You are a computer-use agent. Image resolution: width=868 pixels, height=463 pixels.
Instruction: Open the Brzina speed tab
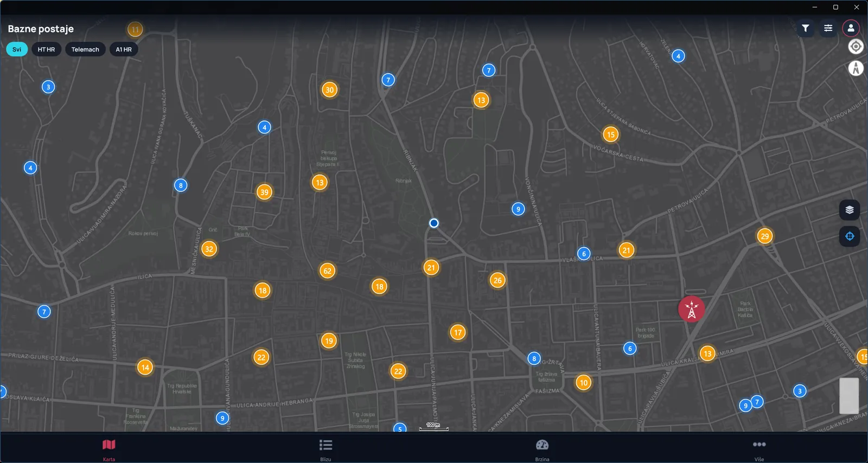coord(542,449)
